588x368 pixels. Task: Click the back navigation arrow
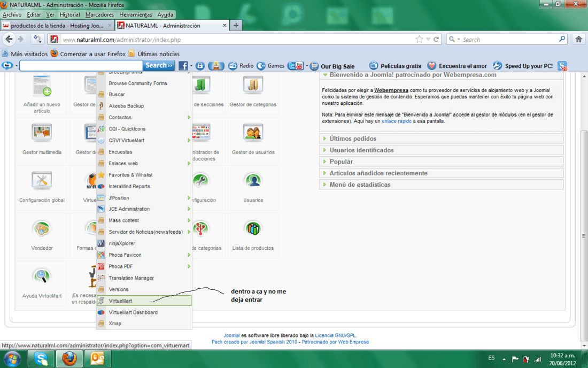point(9,39)
